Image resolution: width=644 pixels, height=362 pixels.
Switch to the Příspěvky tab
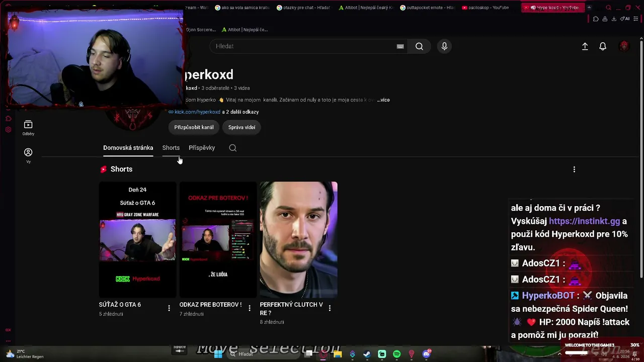coord(202,148)
